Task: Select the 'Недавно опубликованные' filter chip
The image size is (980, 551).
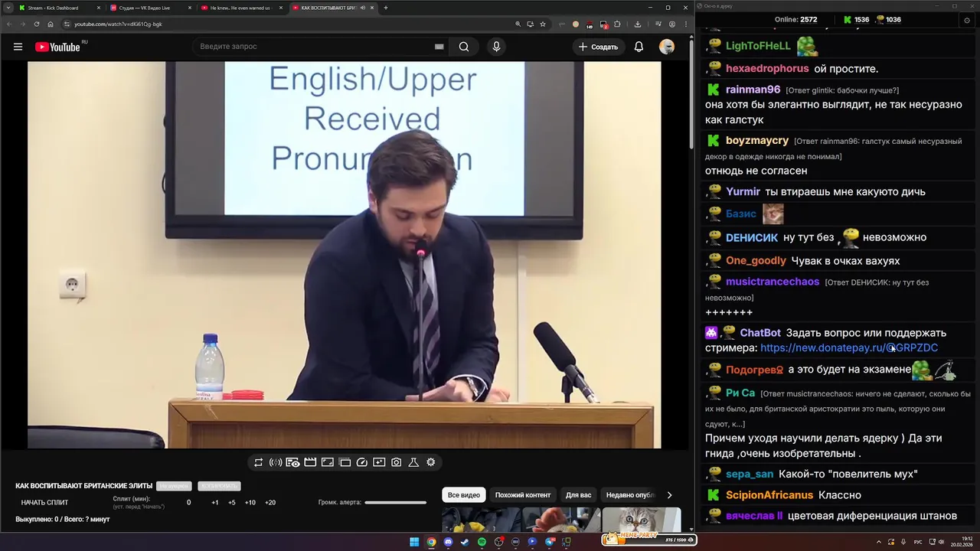Action: (630, 495)
